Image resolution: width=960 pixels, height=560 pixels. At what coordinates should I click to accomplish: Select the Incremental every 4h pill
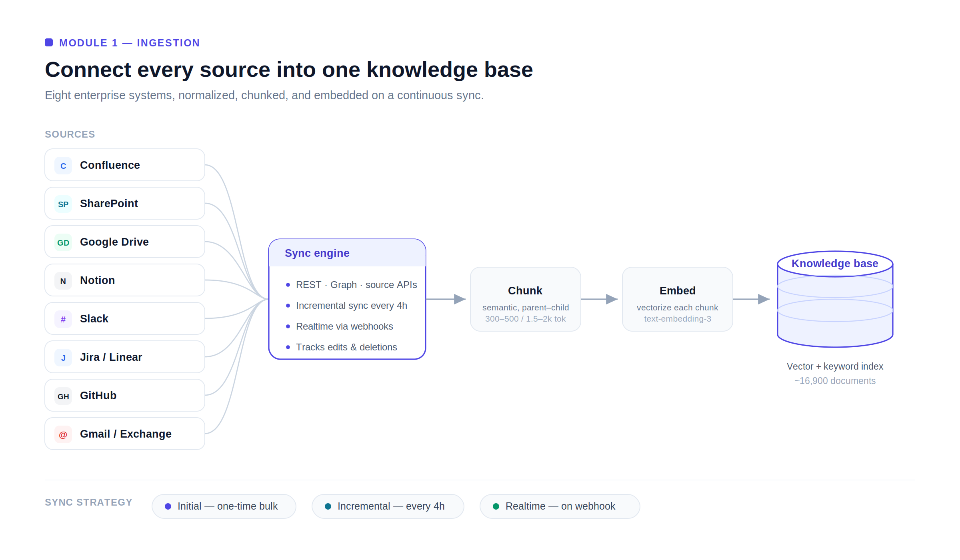pyautogui.click(x=388, y=506)
